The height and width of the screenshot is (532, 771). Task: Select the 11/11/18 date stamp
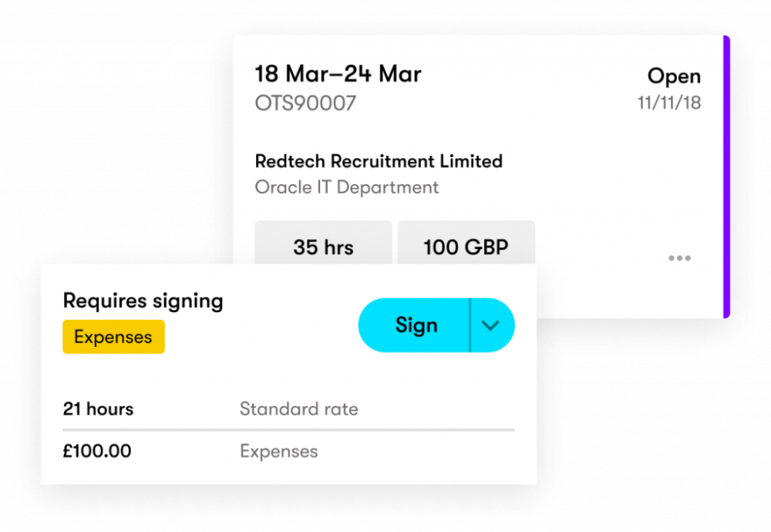(668, 101)
